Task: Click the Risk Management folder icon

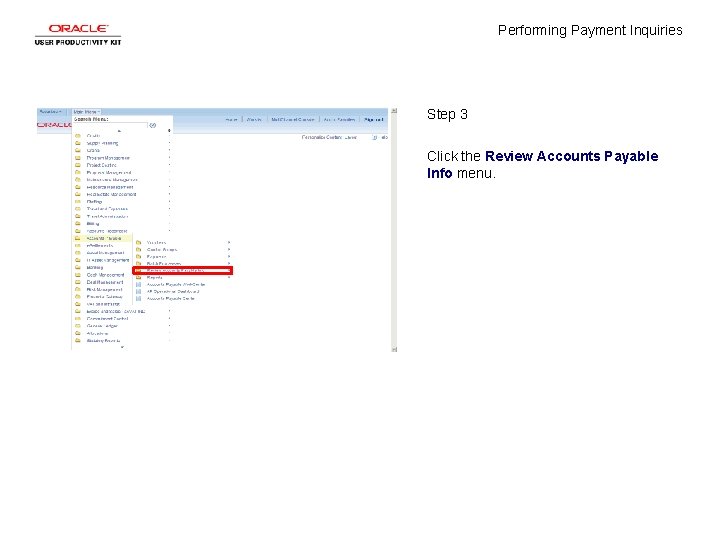Action: pos(78,289)
